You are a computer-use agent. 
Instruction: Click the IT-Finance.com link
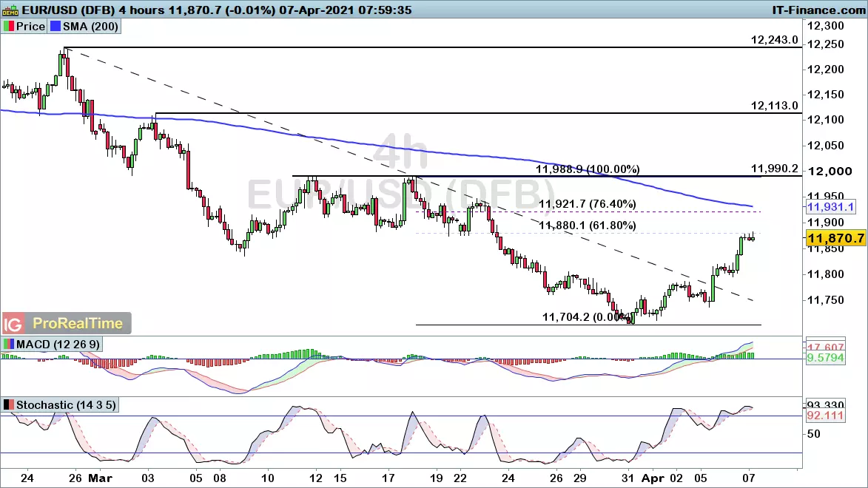(818, 10)
